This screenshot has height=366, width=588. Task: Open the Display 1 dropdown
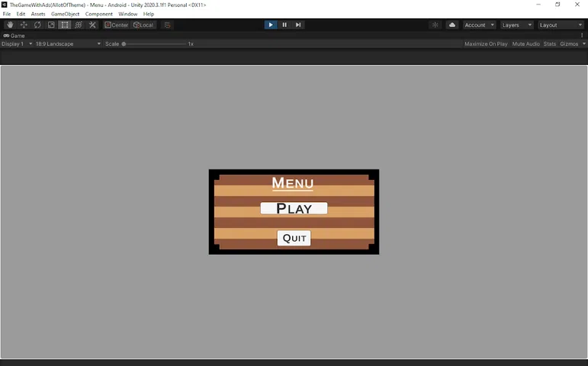tap(17, 44)
